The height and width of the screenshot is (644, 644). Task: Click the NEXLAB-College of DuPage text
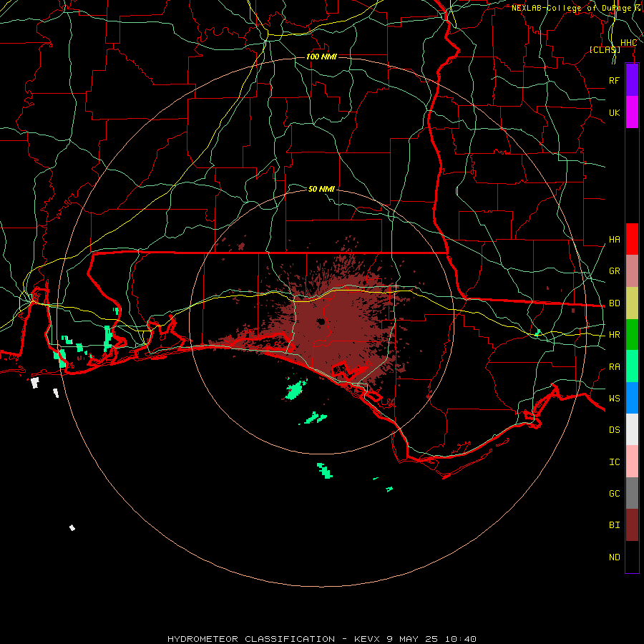[x=571, y=8]
